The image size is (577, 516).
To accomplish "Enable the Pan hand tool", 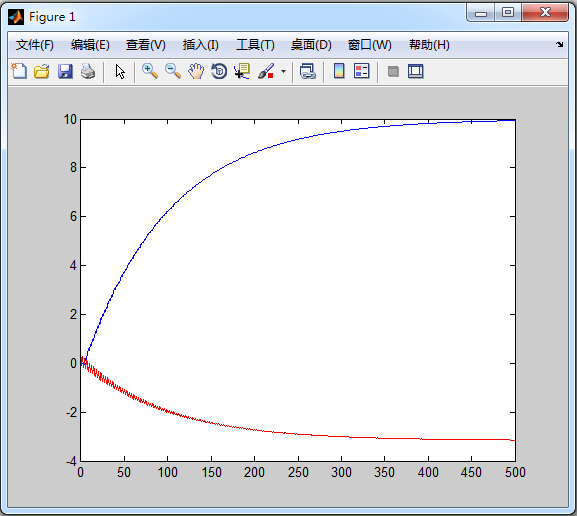I will pos(196,71).
